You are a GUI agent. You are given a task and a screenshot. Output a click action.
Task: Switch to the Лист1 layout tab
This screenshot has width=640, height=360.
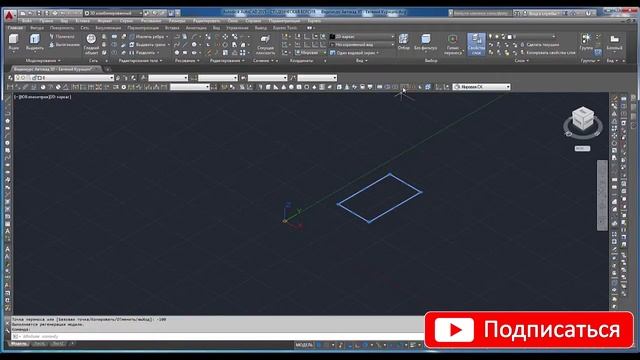[x=39, y=344]
